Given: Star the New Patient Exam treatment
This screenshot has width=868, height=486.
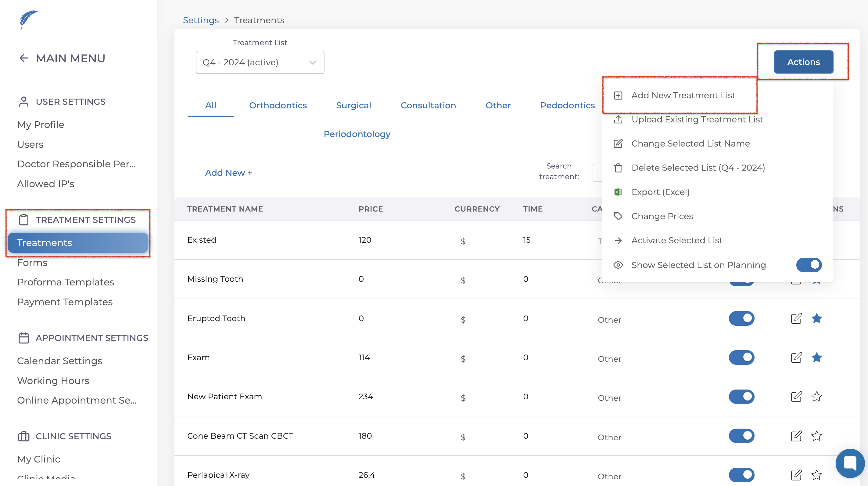Looking at the screenshot, I should click(816, 397).
